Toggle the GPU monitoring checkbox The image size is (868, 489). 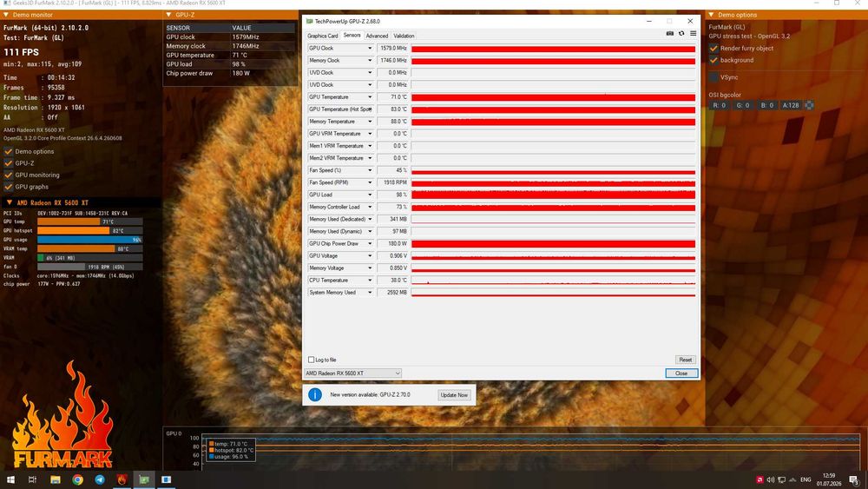pos(9,175)
